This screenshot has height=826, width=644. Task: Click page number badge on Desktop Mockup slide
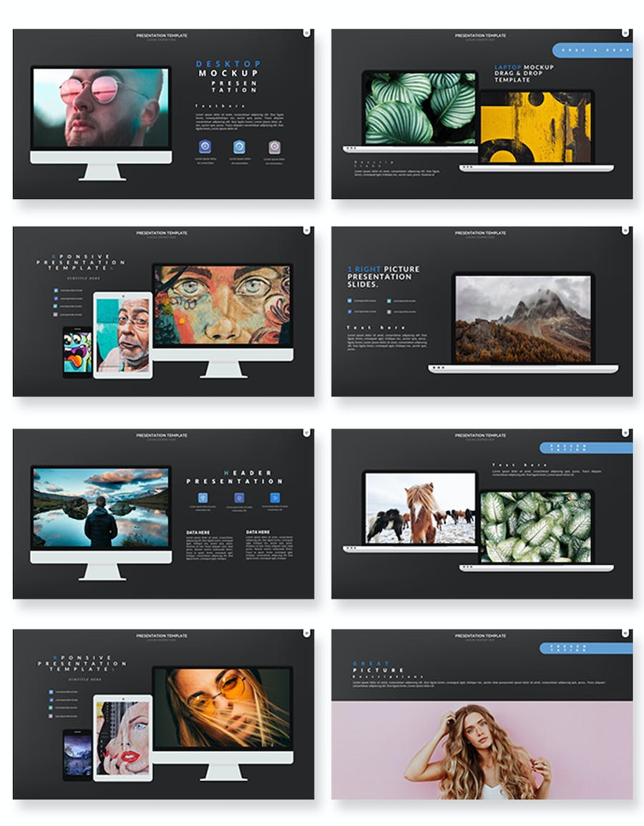(x=307, y=32)
